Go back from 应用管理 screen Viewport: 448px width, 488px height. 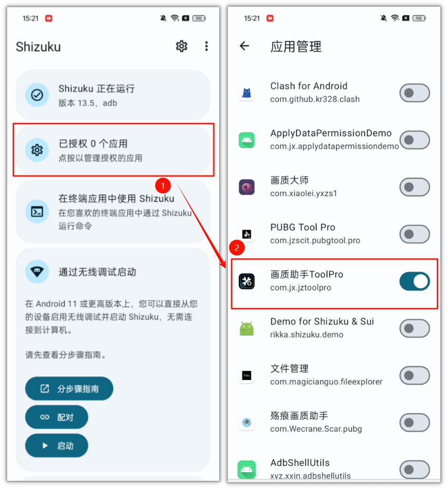pyautogui.click(x=244, y=46)
